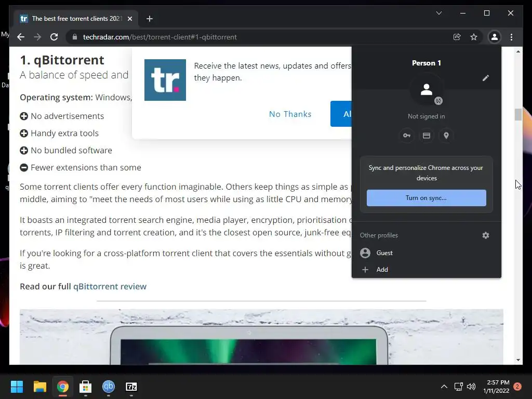Open File Explorer from taskbar
Viewport: 532px width, 399px height.
point(39,387)
